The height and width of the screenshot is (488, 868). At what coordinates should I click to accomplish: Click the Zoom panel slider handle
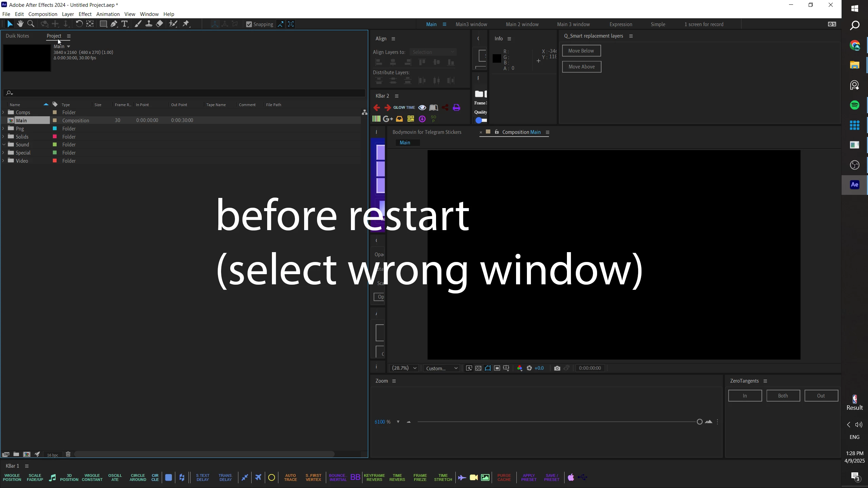click(699, 422)
